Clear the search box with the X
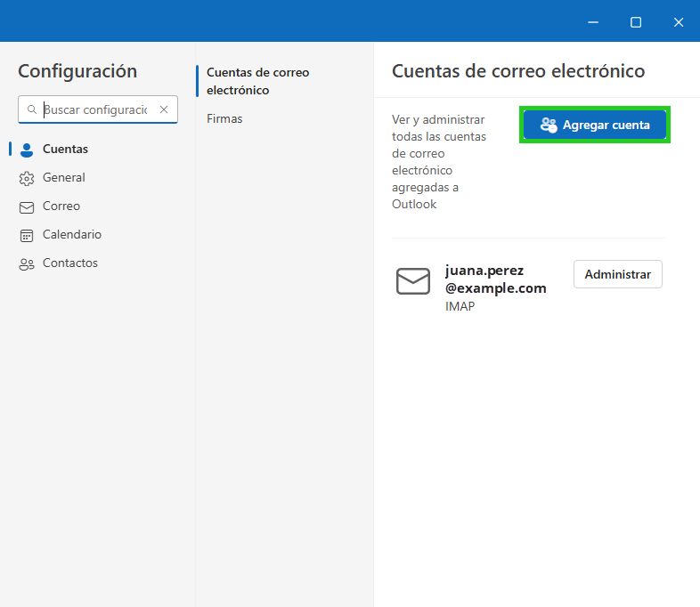The height and width of the screenshot is (607, 700). point(164,109)
